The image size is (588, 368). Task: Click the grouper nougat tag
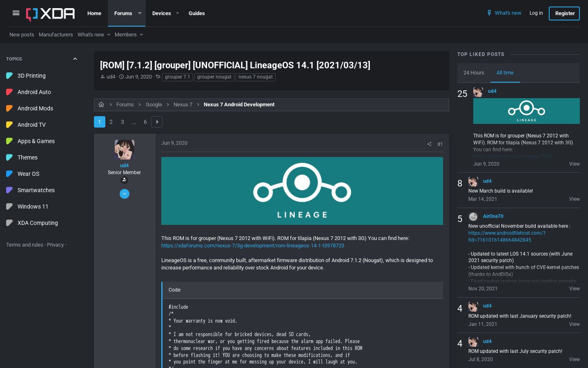214,77
